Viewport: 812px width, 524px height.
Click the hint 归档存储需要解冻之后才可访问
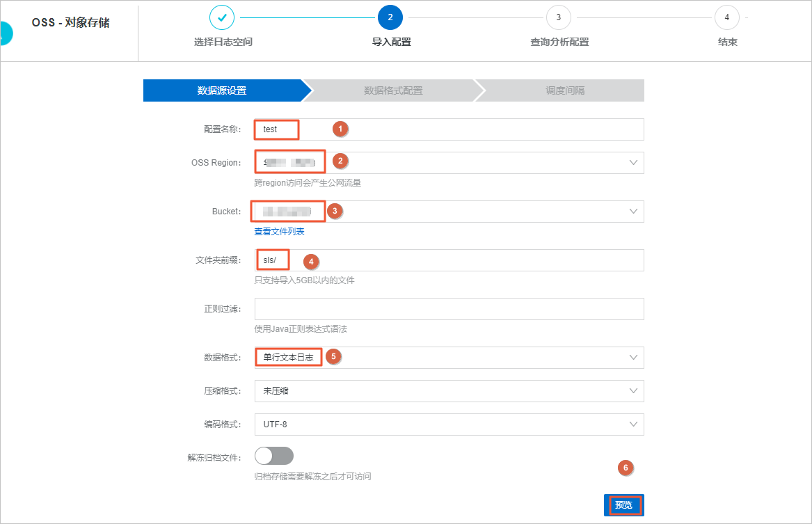click(312, 477)
